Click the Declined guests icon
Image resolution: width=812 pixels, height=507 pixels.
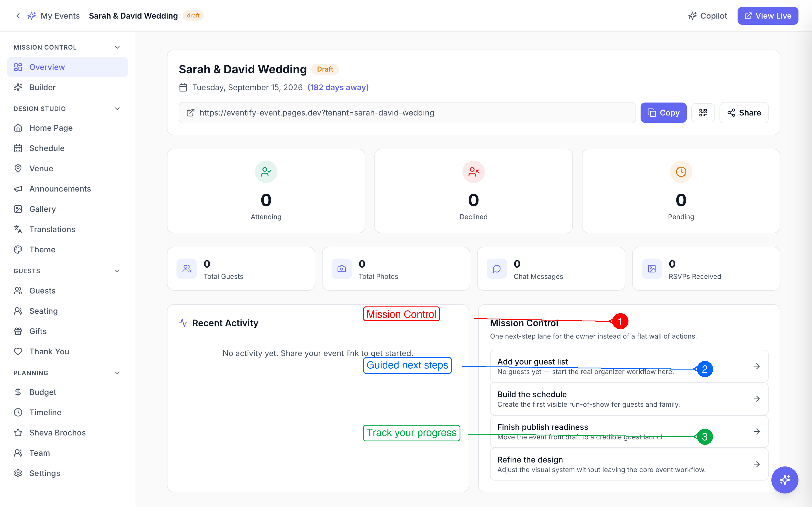(473, 172)
